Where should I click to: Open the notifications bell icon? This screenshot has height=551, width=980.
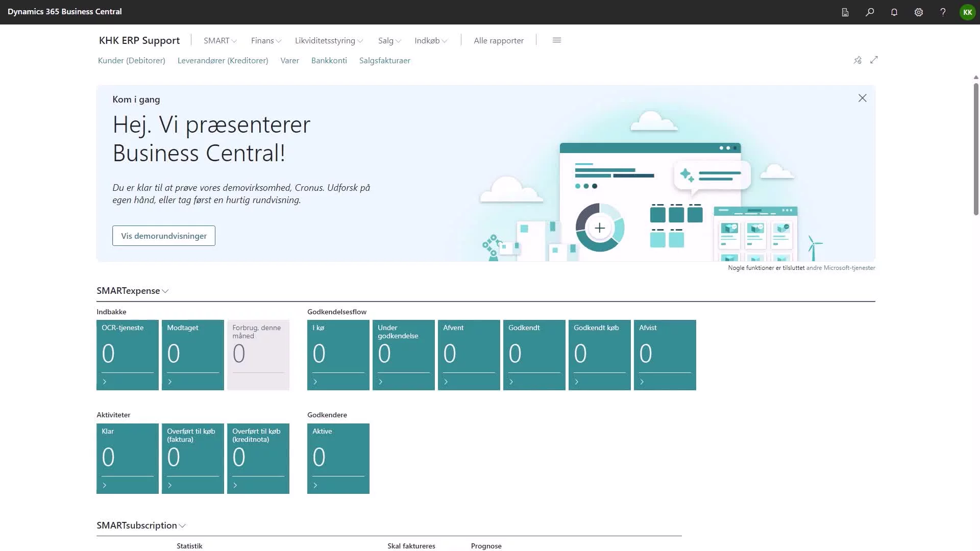click(x=894, y=12)
